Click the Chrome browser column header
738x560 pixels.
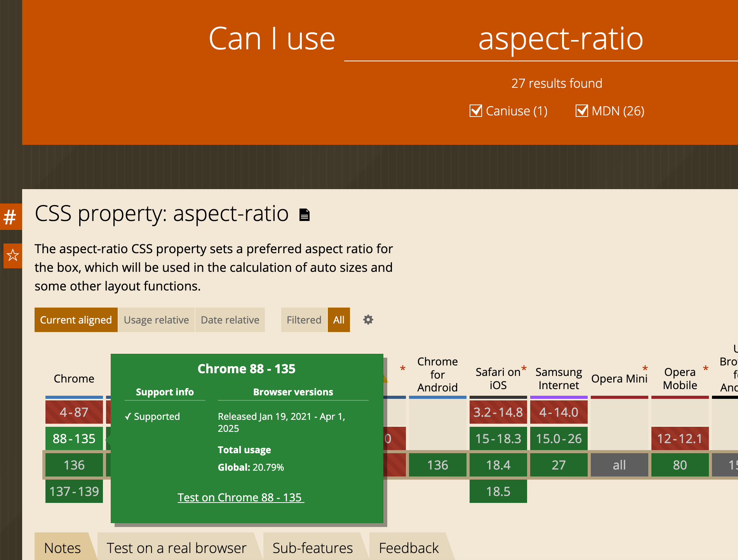74,379
